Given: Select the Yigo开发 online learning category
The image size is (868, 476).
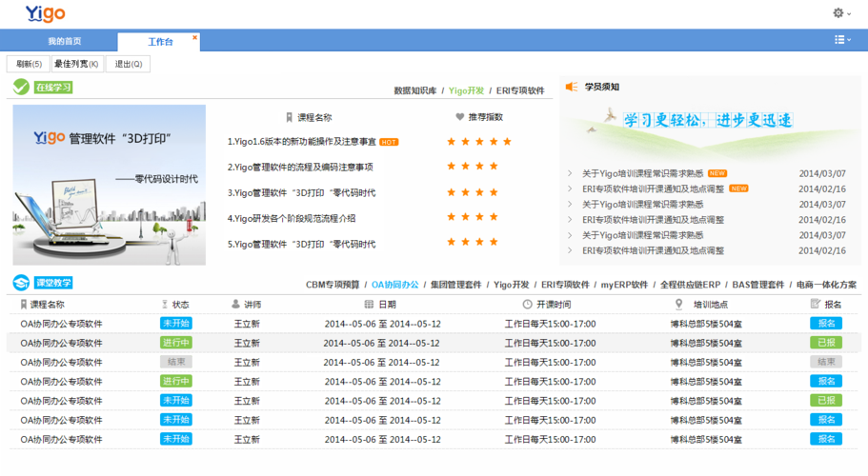Looking at the screenshot, I should point(466,90).
